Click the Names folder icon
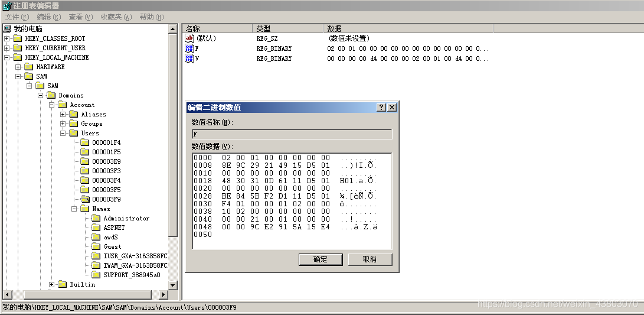 click(x=84, y=209)
